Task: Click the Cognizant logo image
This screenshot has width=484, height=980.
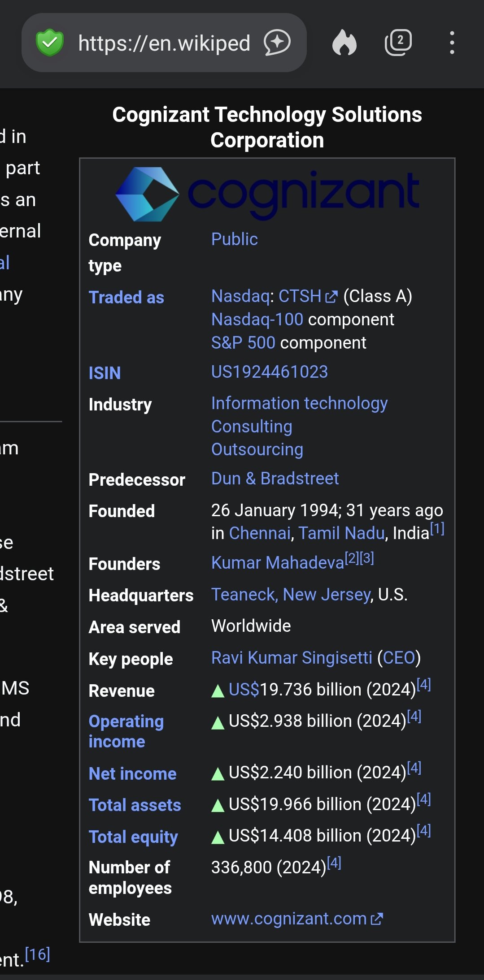Action: [x=267, y=194]
